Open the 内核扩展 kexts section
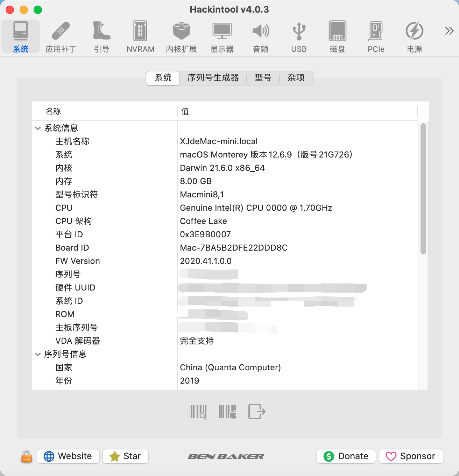 coord(181,37)
